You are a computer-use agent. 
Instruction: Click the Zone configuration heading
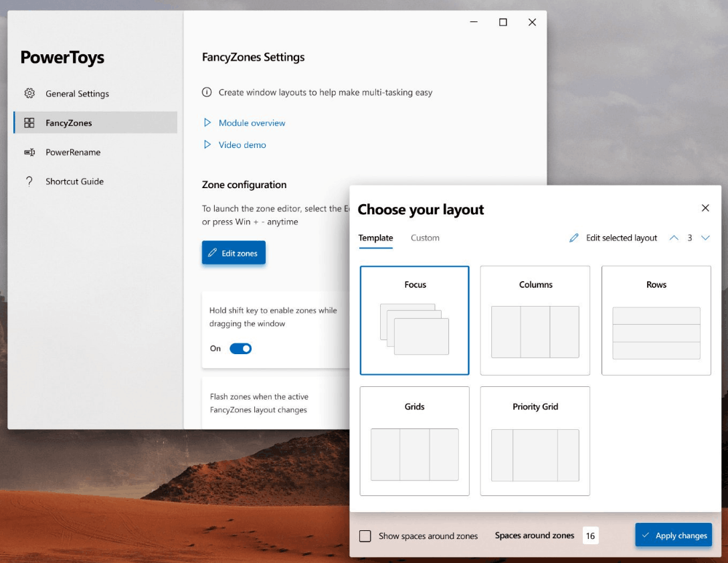tap(244, 184)
